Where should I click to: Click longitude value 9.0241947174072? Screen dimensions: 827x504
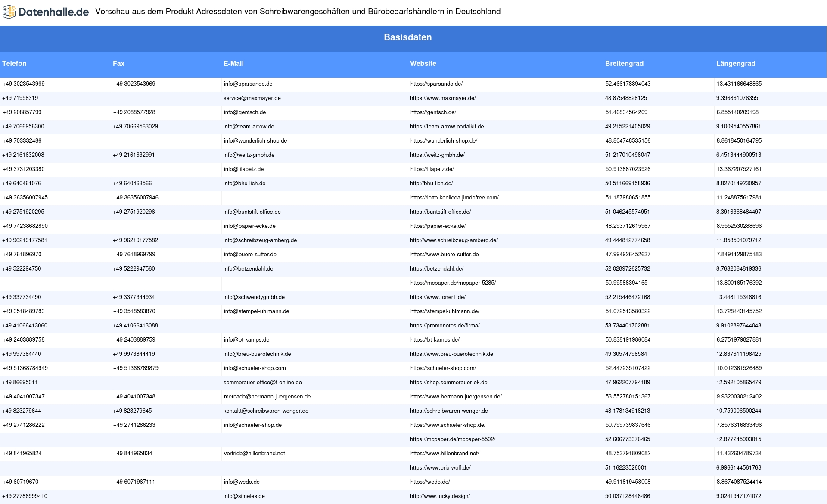[x=739, y=496]
